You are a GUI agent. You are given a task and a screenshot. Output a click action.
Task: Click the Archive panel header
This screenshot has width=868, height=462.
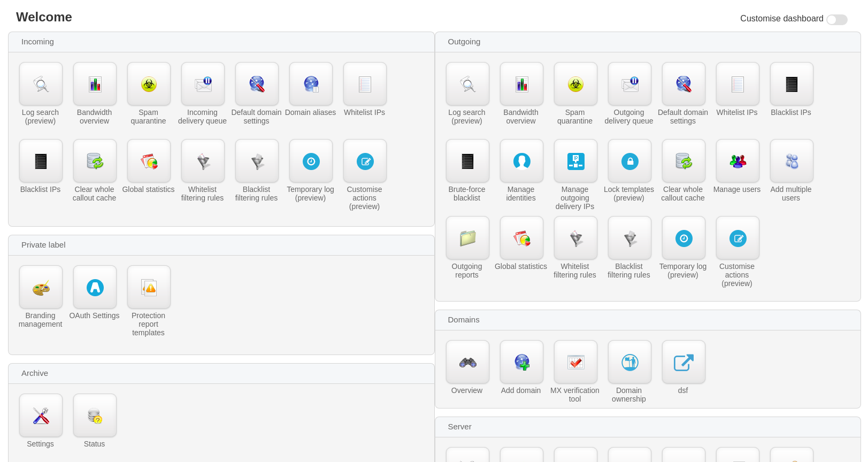[x=221, y=373]
